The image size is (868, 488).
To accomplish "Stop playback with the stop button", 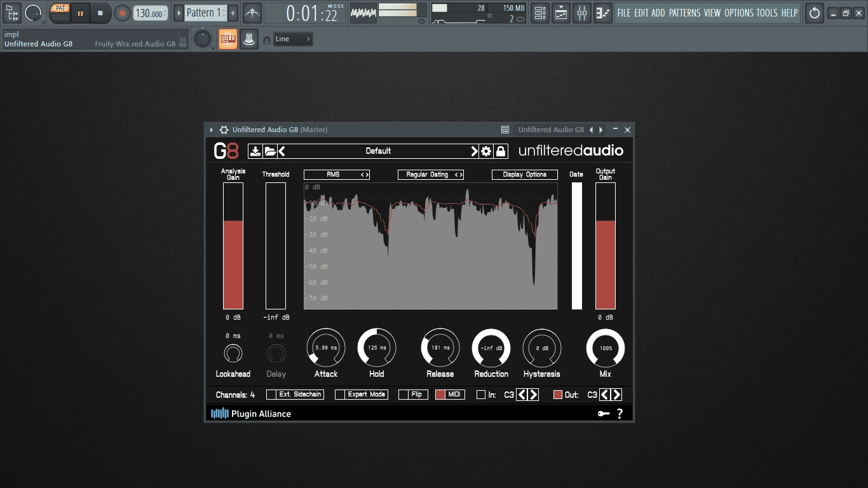I will [x=100, y=13].
